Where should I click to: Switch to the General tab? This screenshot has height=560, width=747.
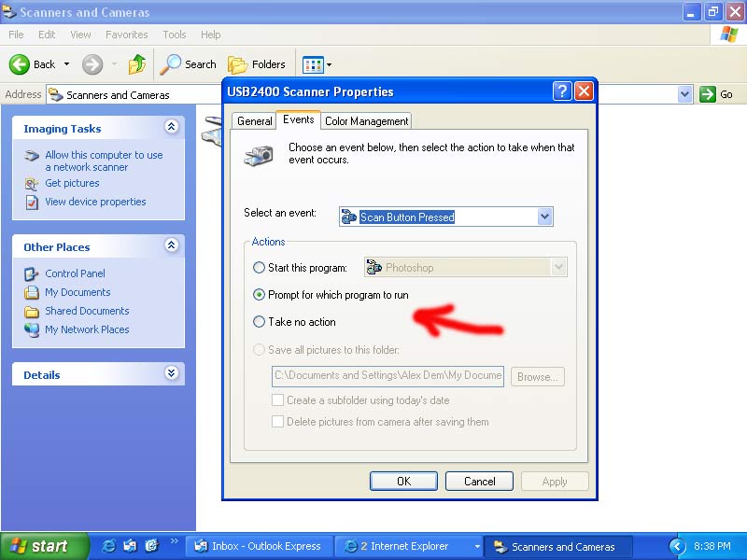tap(254, 121)
